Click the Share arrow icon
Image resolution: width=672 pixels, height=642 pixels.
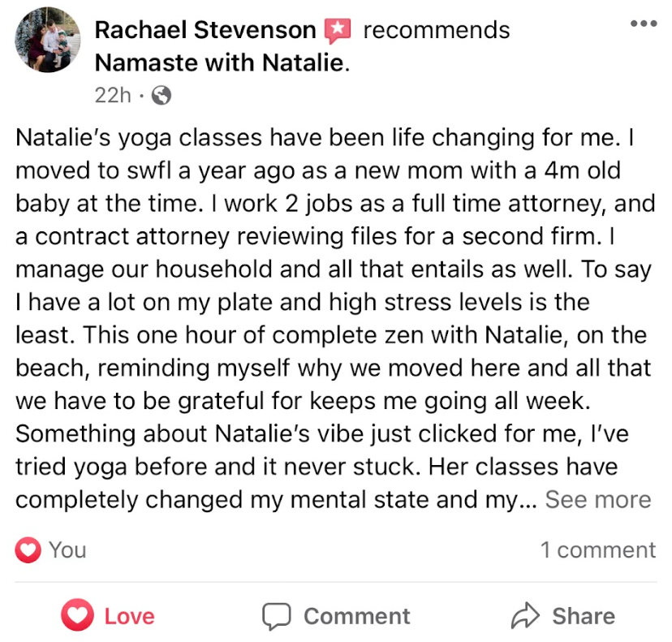coord(526,617)
